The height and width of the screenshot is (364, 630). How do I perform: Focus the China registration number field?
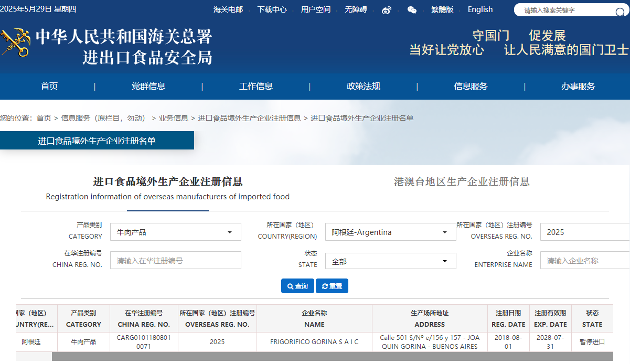click(175, 260)
